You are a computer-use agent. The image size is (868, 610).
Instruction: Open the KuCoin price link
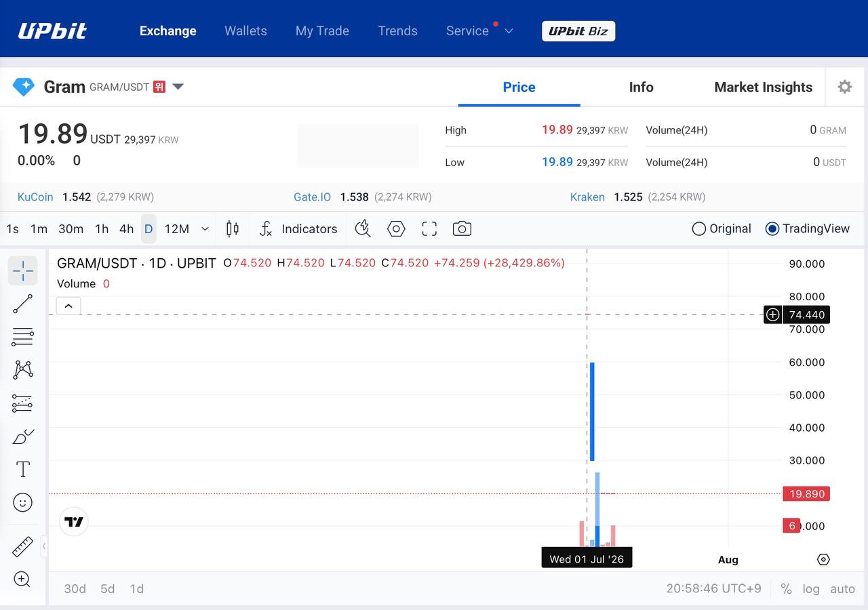coord(35,197)
